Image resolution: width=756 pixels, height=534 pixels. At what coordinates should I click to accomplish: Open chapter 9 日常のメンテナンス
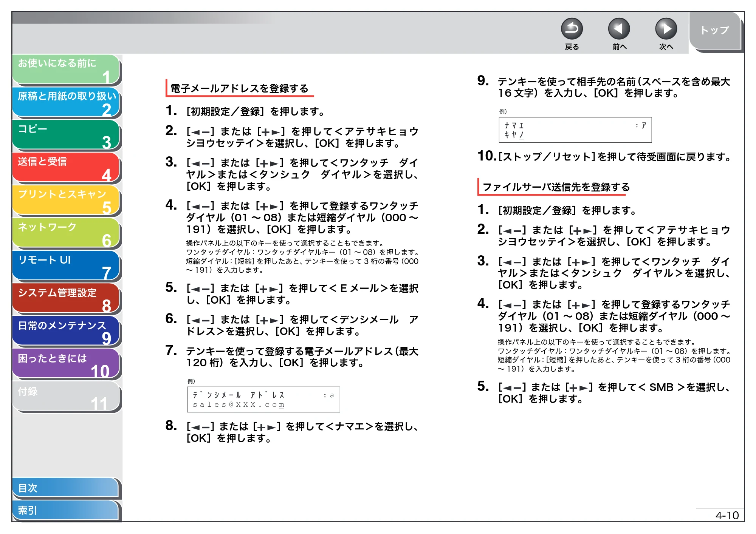(66, 331)
